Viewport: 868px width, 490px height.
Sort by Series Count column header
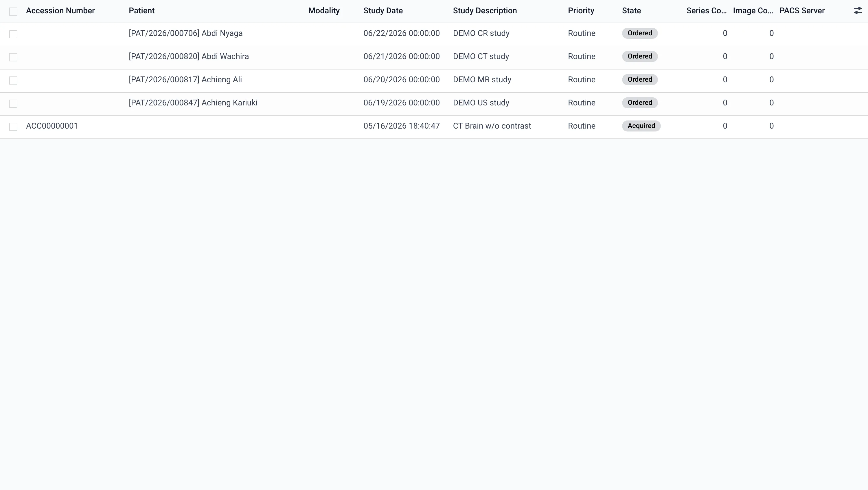706,11
